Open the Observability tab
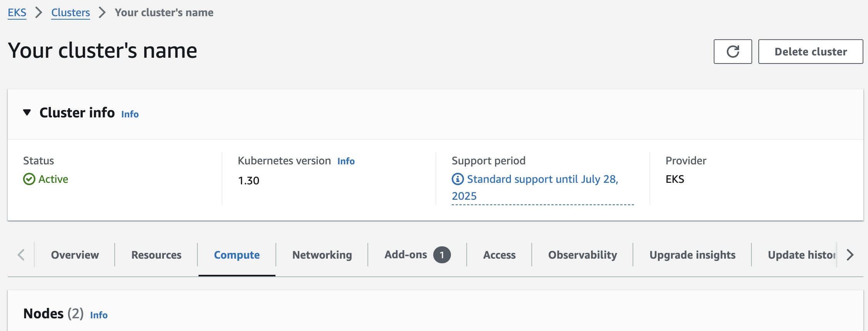Screen dimensions: 868x331 click(x=582, y=255)
